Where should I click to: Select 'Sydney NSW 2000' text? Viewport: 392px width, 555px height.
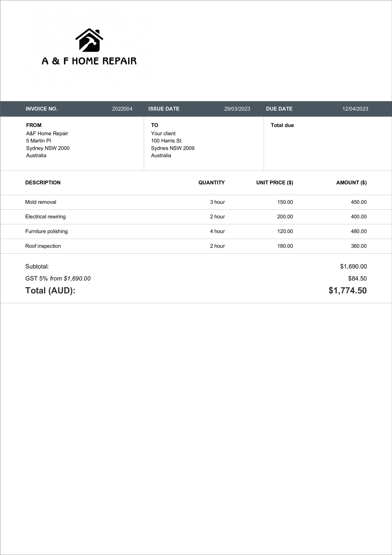click(x=48, y=148)
